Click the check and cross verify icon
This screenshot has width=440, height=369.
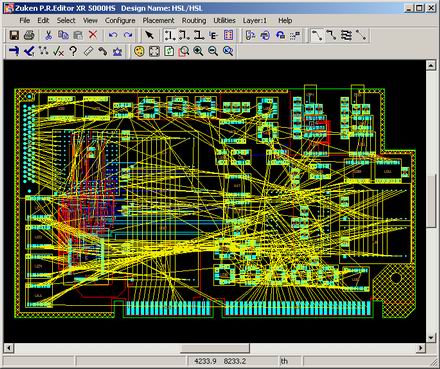(59, 51)
